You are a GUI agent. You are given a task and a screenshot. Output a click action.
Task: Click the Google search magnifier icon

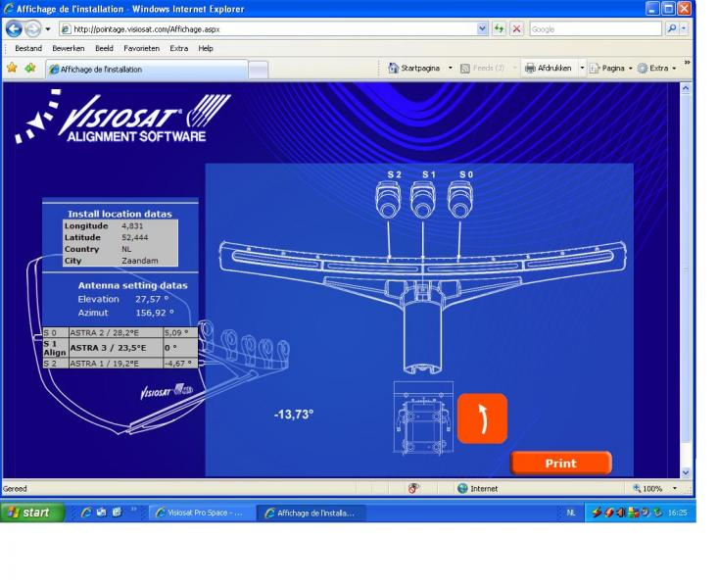click(671, 29)
